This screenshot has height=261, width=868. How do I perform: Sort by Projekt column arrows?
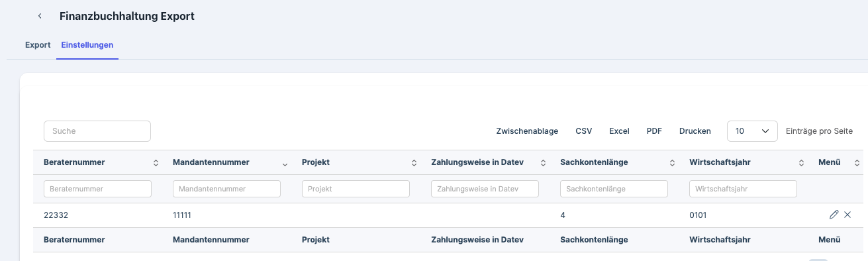414,163
